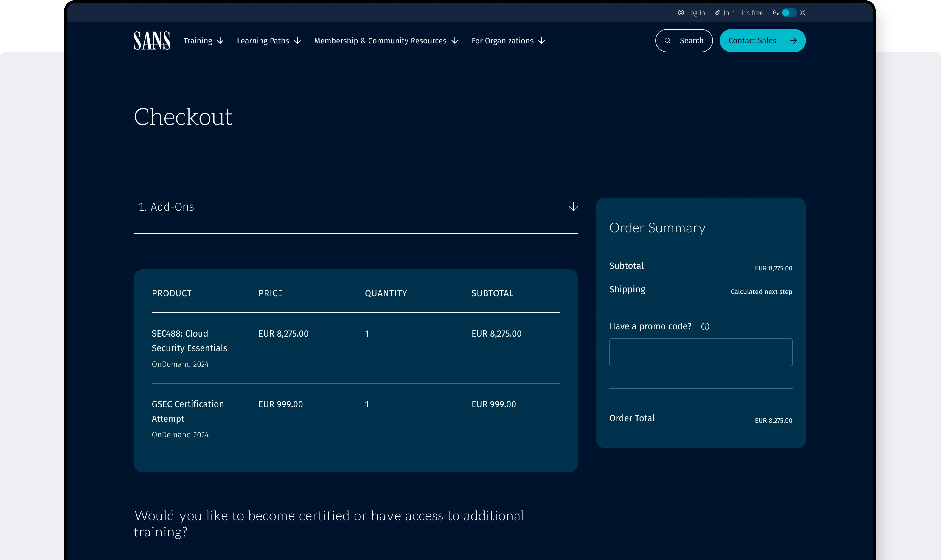Click the PRICE column header
Screen dimensions: 941x560
point(270,293)
